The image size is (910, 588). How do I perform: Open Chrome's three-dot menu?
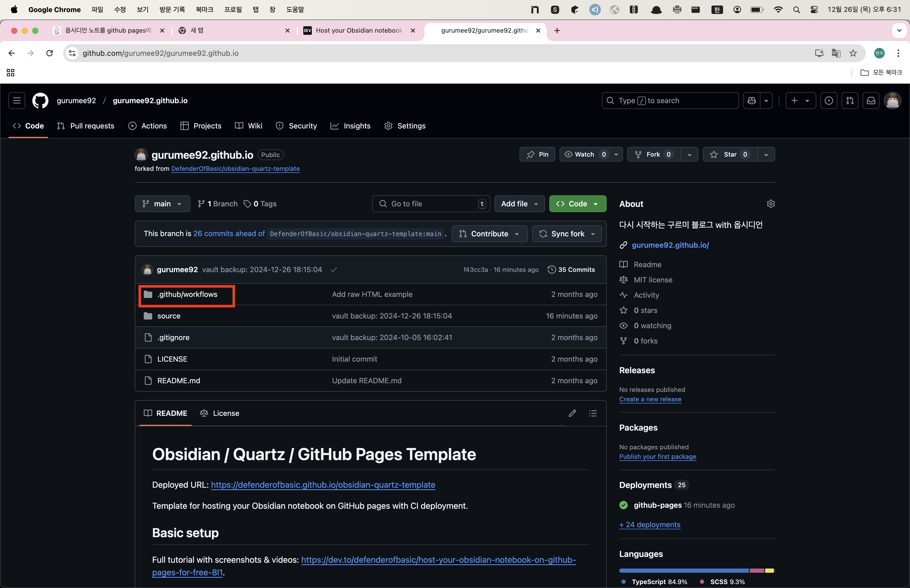tap(898, 53)
